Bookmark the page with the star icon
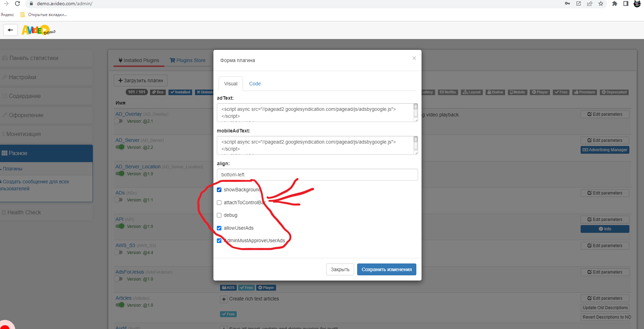Image resolution: width=644 pixels, height=329 pixels. pyautogui.click(x=601, y=3)
